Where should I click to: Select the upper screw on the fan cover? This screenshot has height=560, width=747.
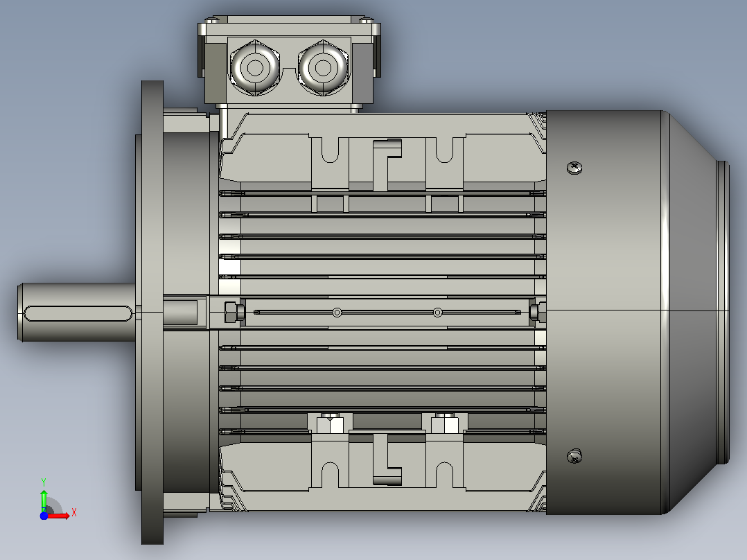(574, 167)
